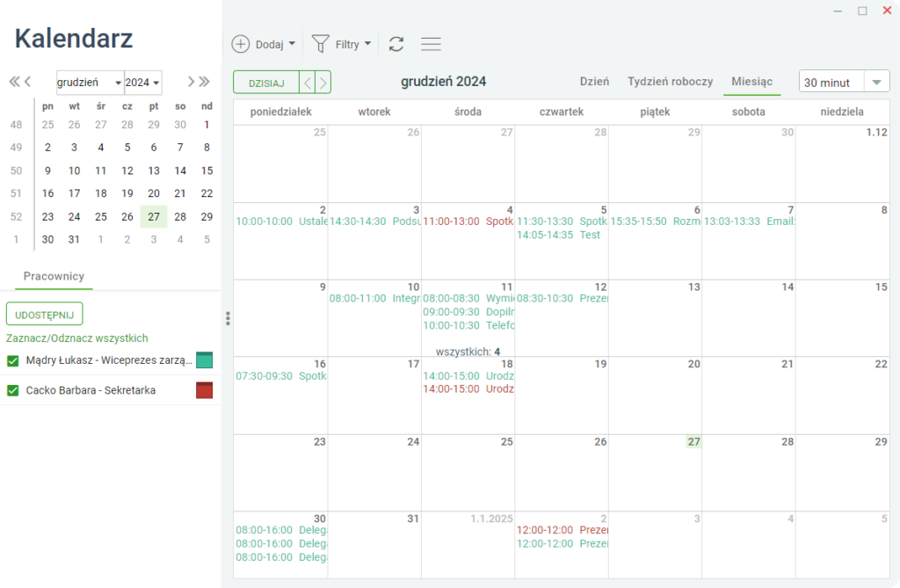Open the hamburger menu icon

[431, 44]
